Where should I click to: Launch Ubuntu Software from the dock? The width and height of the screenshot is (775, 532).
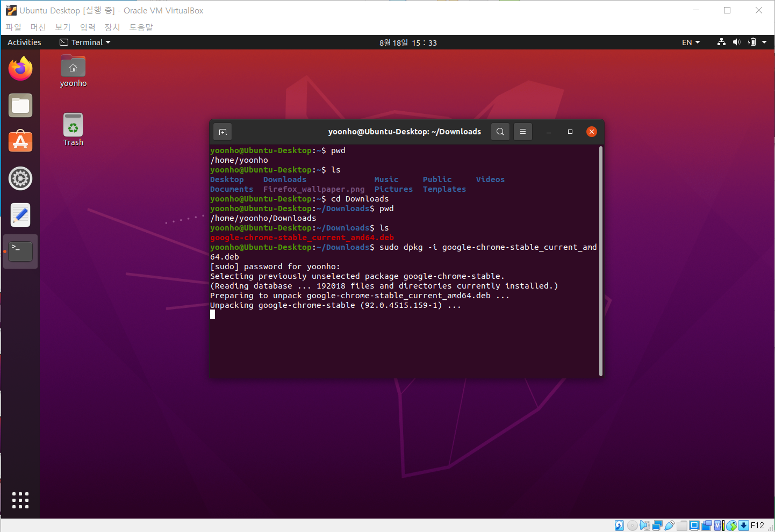tap(20, 141)
